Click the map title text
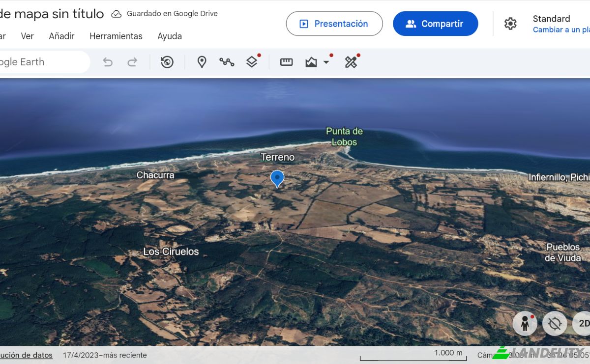This screenshot has width=590, height=364. click(52, 14)
